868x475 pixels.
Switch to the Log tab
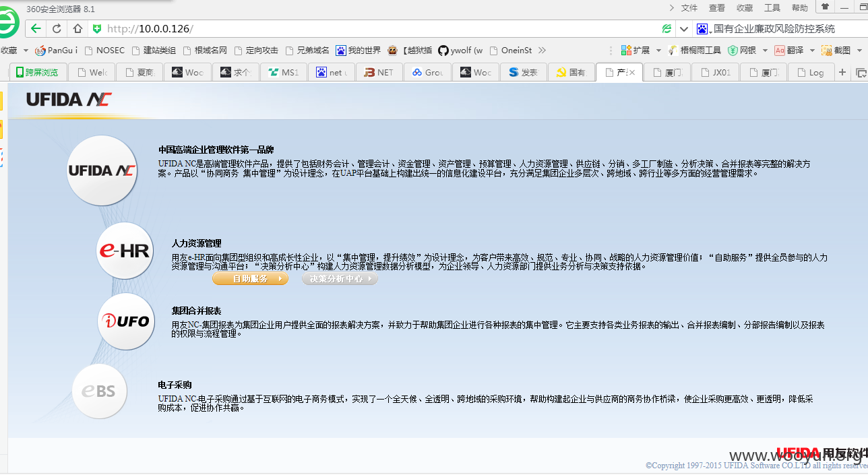pos(811,72)
